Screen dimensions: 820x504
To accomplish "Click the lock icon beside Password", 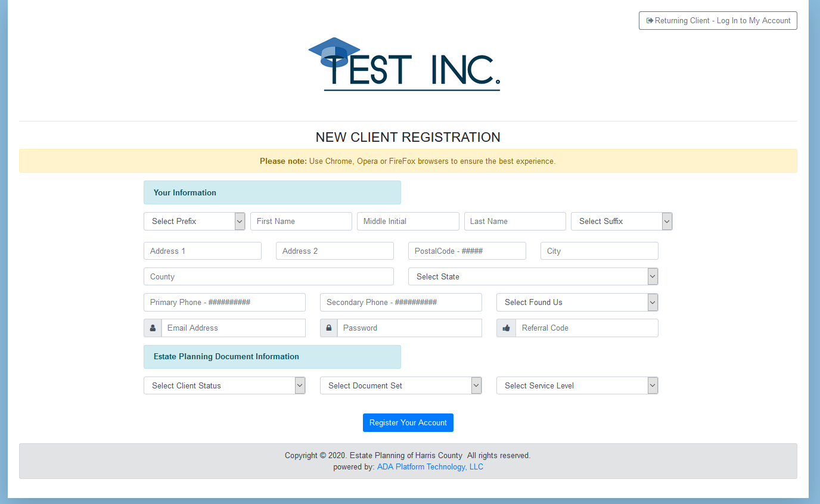I will tap(329, 328).
